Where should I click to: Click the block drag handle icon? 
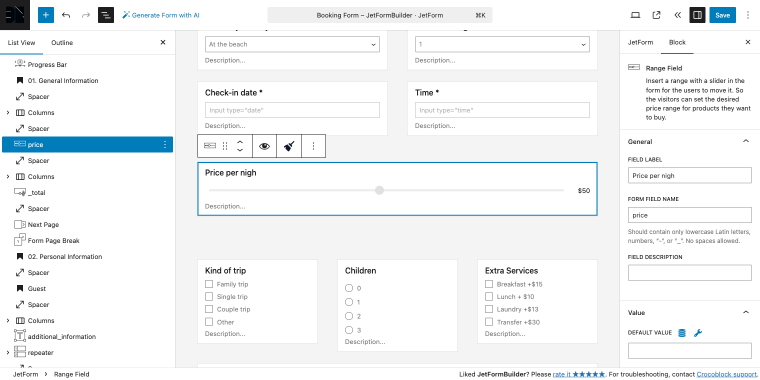pyautogui.click(x=224, y=146)
